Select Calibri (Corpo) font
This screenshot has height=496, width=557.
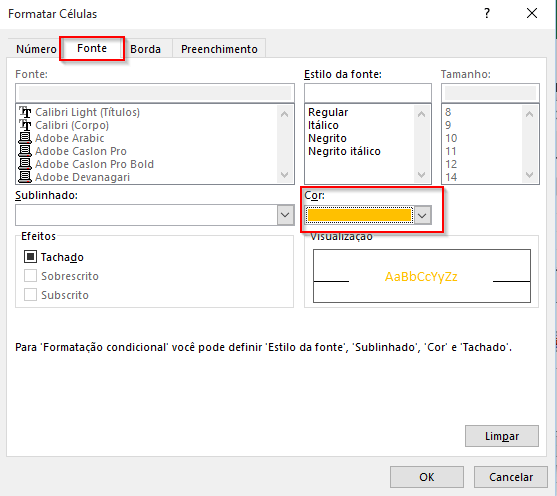point(72,125)
